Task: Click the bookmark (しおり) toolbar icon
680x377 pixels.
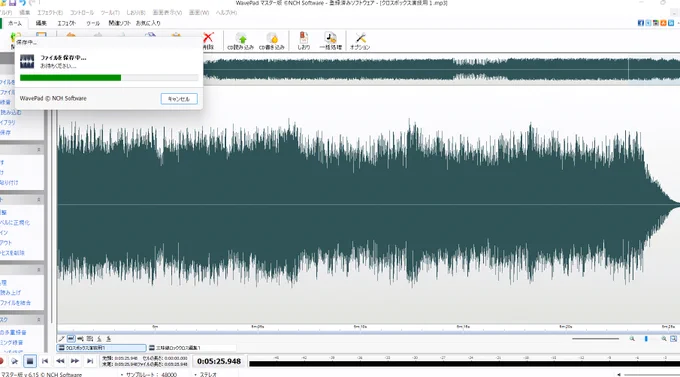Action: 304,41
